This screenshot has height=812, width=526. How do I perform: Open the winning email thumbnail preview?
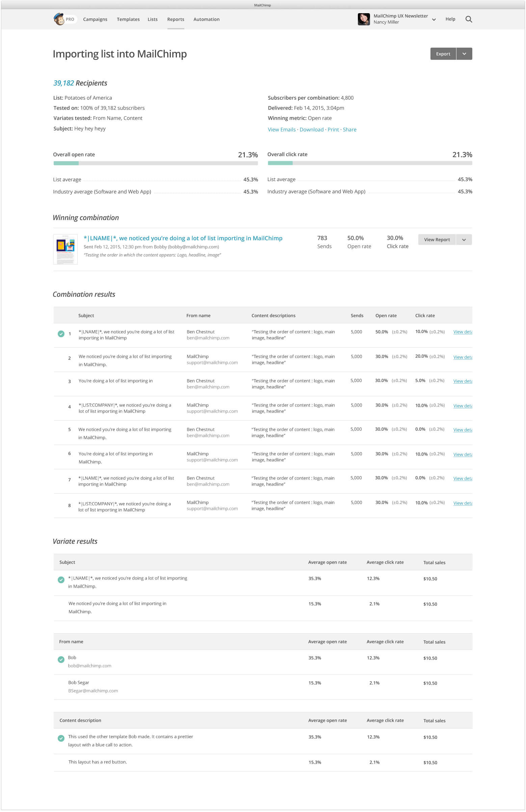65,249
